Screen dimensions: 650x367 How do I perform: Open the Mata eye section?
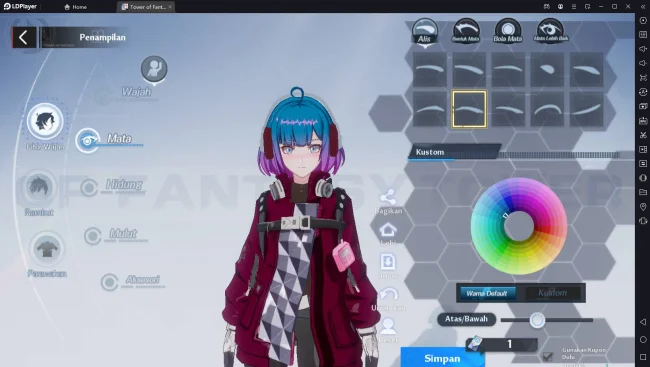[x=109, y=140]
